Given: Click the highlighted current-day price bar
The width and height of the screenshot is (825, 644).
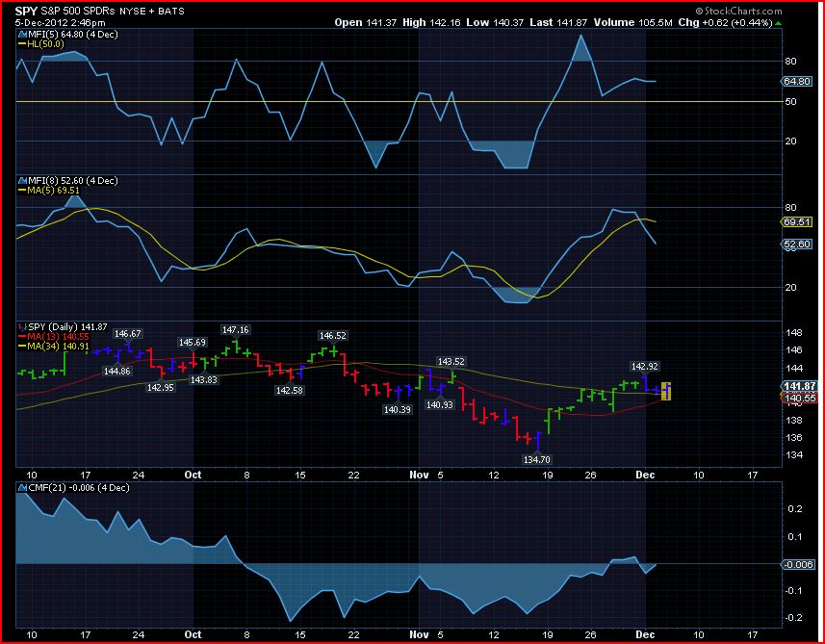Looking at the screenshot, I should coord(666,391).
